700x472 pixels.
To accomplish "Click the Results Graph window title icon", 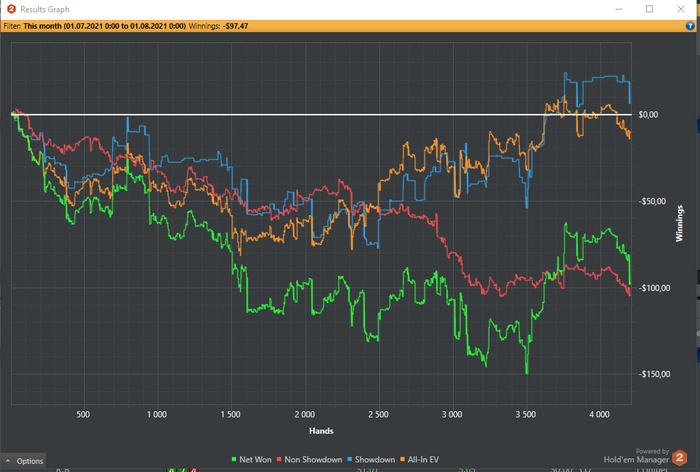I will pyautogui.click(x=12, y=9).
